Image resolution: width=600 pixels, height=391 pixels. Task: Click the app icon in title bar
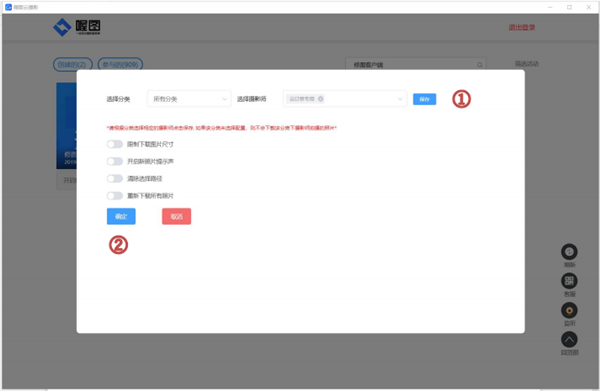tap(8, 7)
